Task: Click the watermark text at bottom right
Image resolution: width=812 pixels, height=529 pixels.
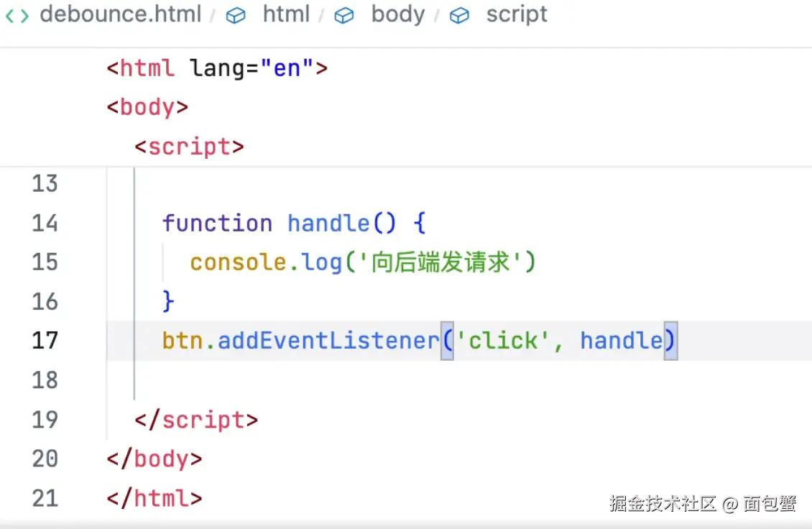Action: pyautogui.click(x=702, y=504)
